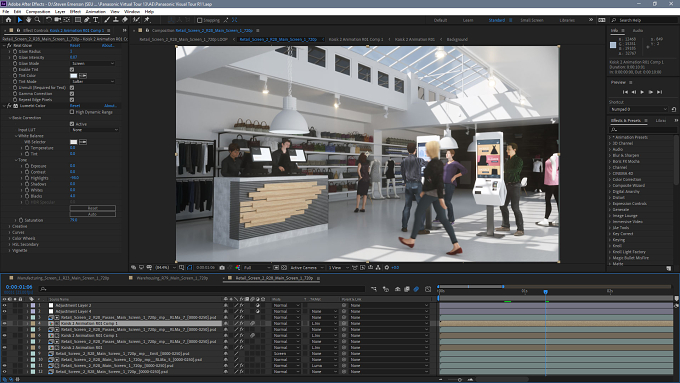Open the show channel color icon
This screenshot has height=383, width=680.
(238, 268)
